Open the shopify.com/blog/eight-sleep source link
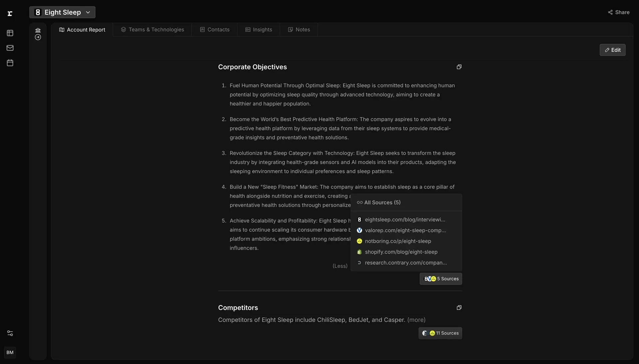Image resolution: width=639 pixels, height=364 pixels. tap(401, 252)
